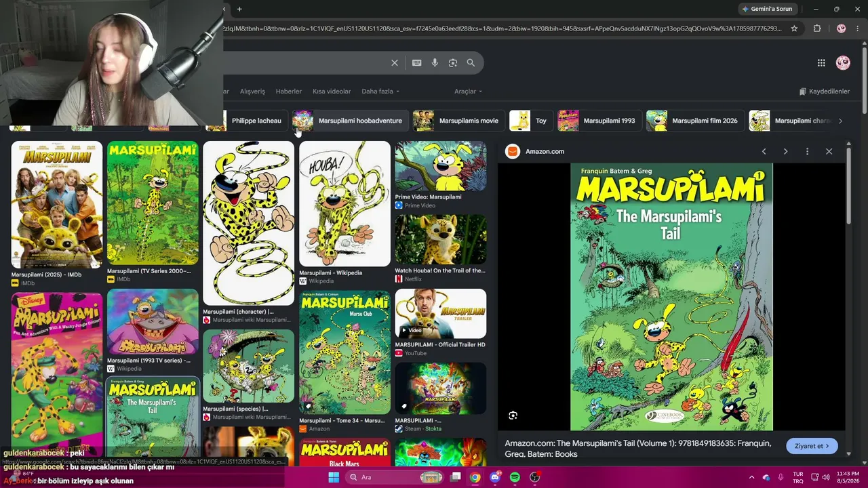This screenshot has width=868, height=488.
Task: Select the Marsupilamis movie chip
Action: click(x=458, y=121)
